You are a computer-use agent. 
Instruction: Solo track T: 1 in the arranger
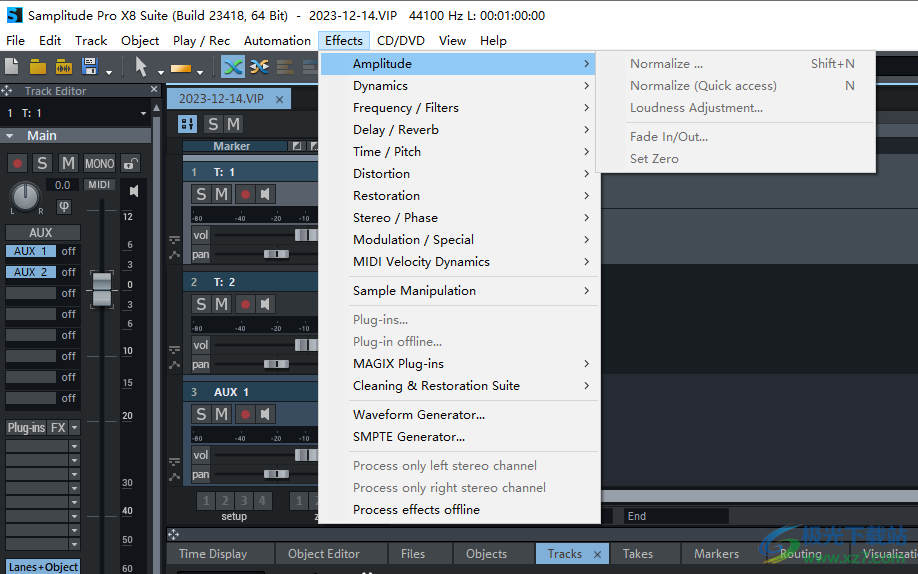201,194
